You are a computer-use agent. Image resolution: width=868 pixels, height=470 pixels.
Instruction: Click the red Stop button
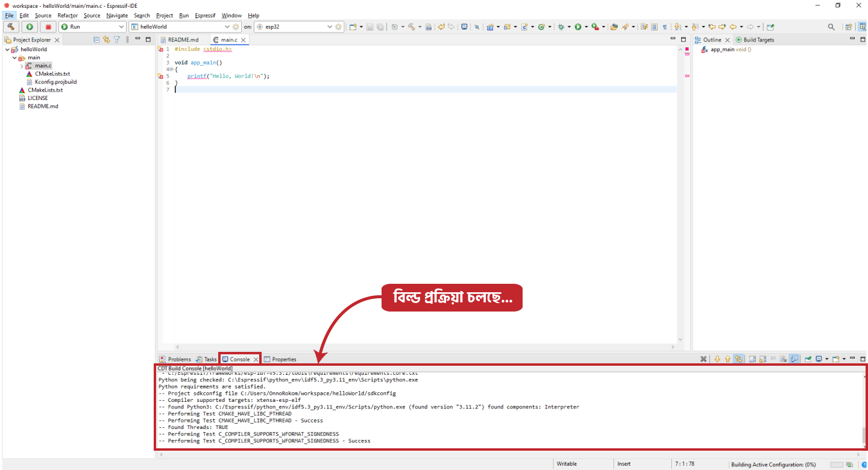coord(48,27)
